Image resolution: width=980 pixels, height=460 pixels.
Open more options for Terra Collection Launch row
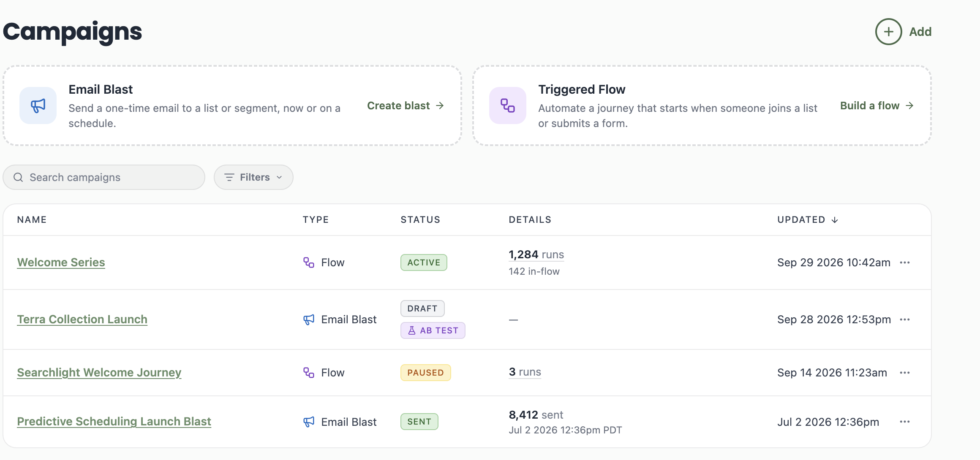tap(905, 319)
